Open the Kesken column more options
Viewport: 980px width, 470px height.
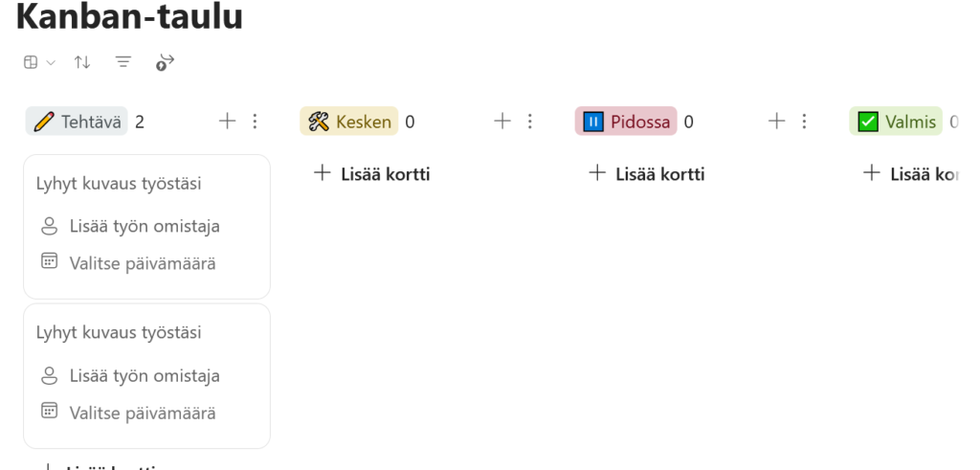coord(529,122)
